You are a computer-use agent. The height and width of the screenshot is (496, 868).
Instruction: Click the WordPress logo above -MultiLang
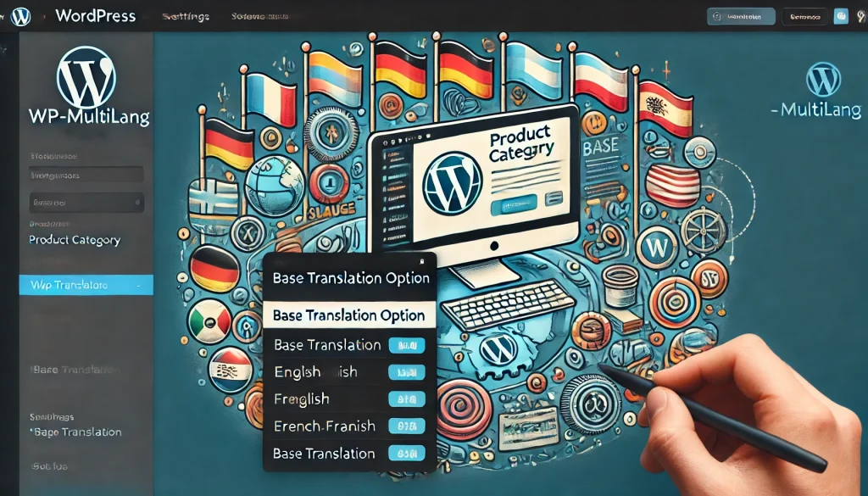pos(823,80)
